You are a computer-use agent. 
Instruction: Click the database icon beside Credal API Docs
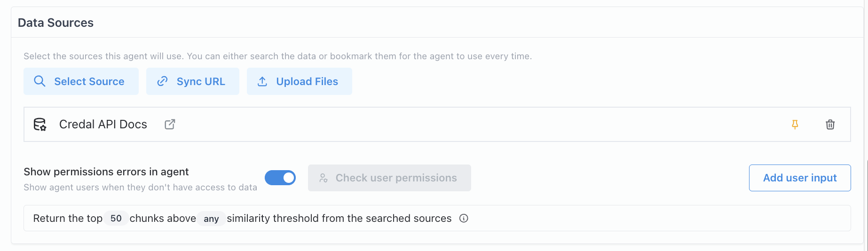click(x=40, y=125)
